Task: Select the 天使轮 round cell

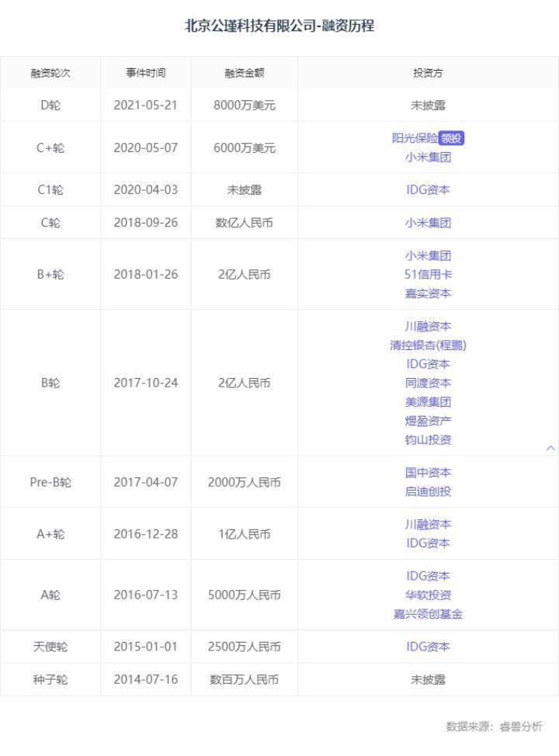Action: pyautogui.click(x=50, y=647)
